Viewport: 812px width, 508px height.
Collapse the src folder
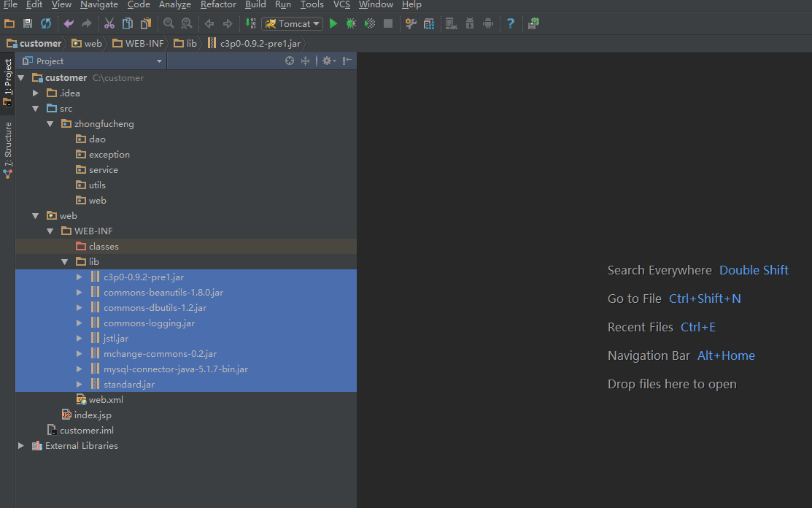point(36,109)
